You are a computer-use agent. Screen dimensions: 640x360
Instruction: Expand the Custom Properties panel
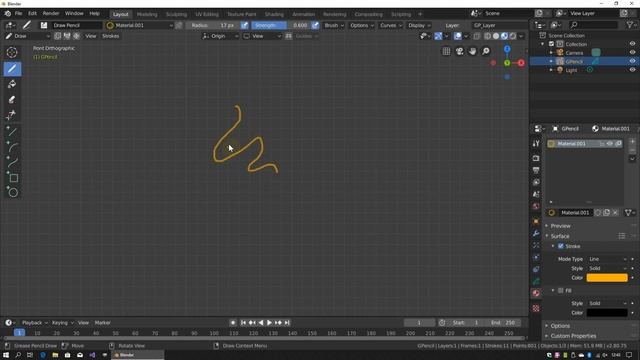click(573, 336)
